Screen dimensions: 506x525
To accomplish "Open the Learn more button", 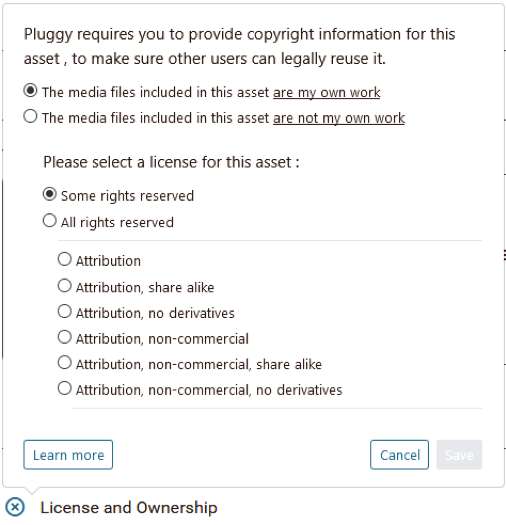I will [x=68, y=455].
